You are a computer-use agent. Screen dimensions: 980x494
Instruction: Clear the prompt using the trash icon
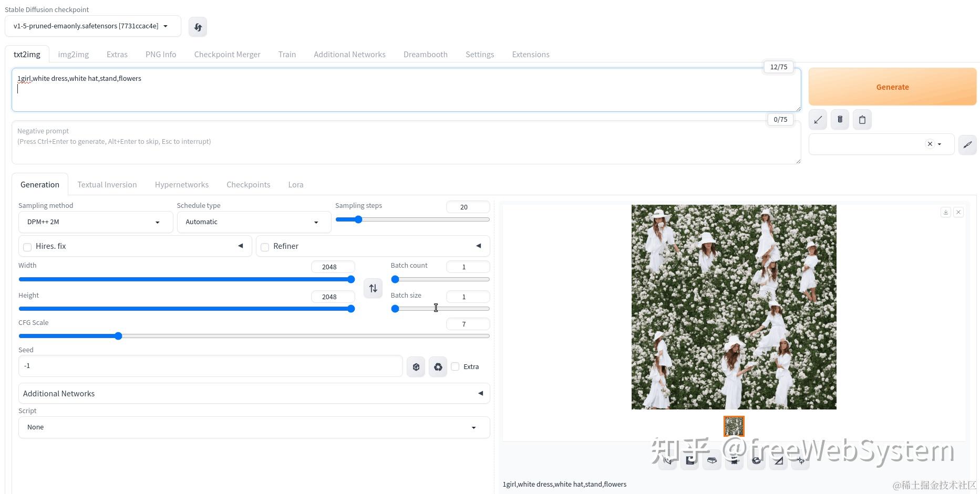tap(839, 119)
